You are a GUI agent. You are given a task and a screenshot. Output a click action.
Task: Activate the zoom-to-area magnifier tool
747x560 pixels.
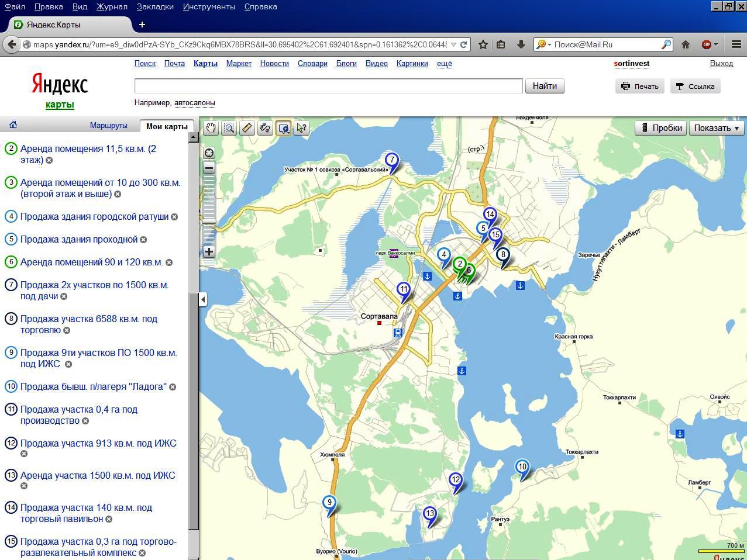(x=229, y=128)
